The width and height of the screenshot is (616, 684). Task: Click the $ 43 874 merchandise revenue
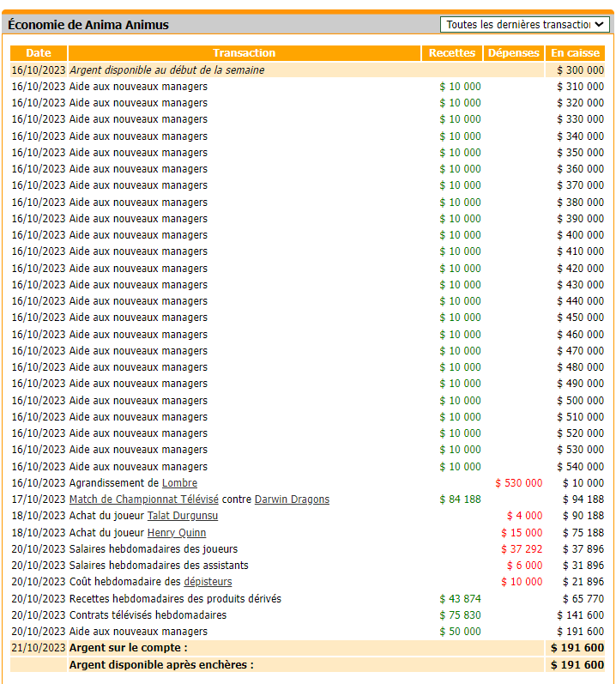(x=460, y=598)
